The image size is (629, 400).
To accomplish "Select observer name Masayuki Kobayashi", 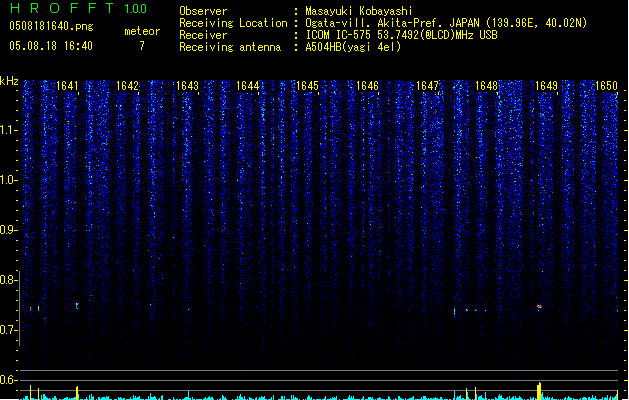I will tap(359, 11).
